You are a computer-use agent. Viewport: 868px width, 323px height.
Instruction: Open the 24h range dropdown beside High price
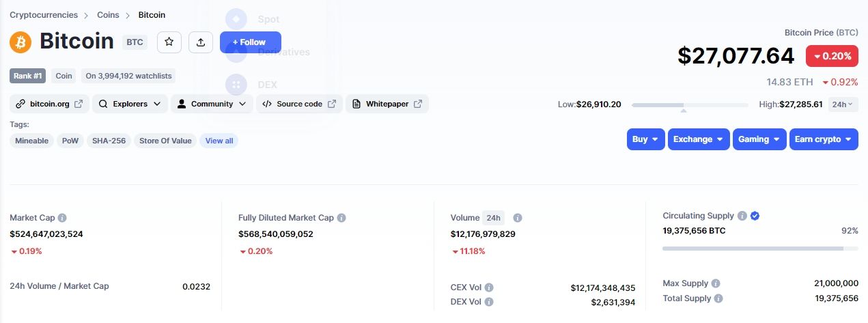(843, 104)
